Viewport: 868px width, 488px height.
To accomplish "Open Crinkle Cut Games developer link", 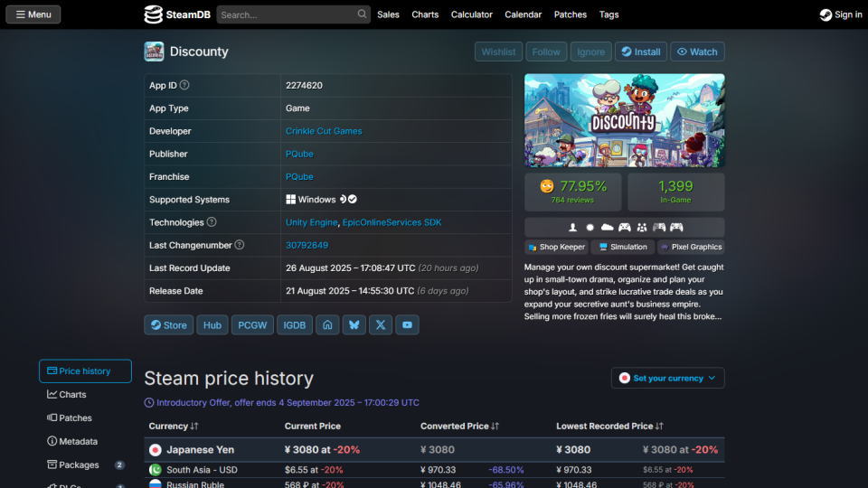I will pos(324,131).
